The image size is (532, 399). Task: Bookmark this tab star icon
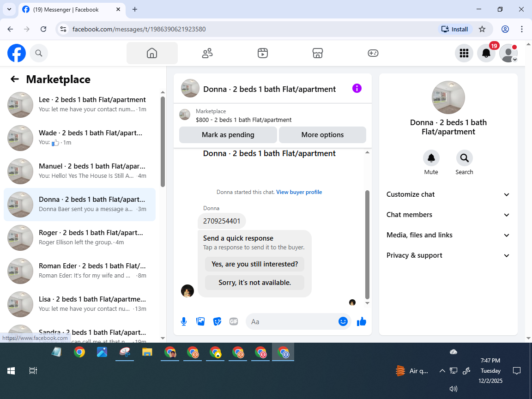coord(482,29)
